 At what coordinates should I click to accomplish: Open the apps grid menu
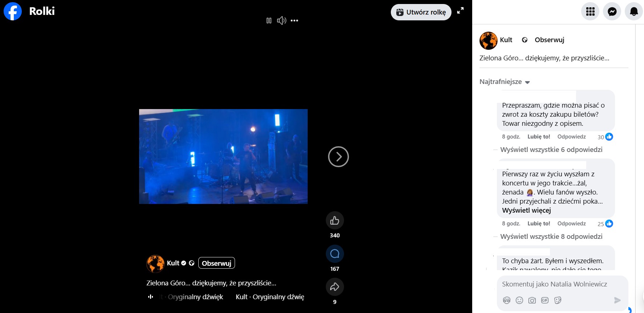[590, 12]
